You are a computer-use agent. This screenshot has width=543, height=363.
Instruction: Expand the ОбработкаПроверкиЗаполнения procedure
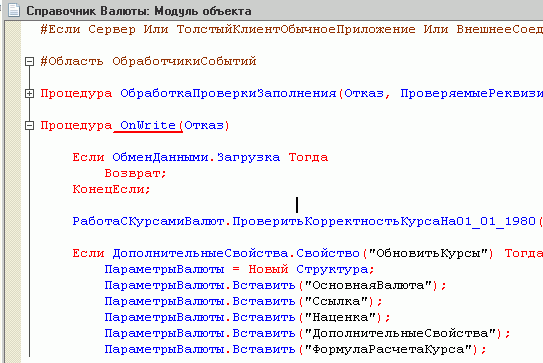pyautogui.click(x=29, y=94)
